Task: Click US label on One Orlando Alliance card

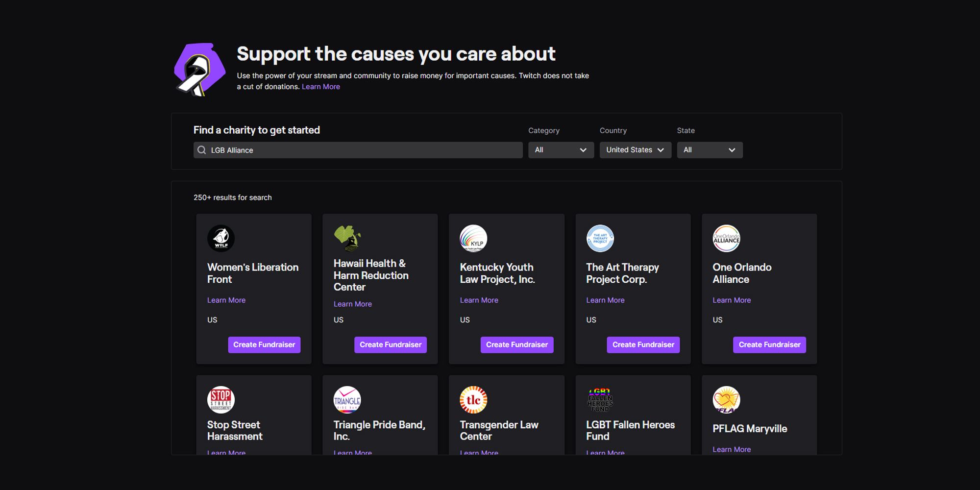Action: 718,319
